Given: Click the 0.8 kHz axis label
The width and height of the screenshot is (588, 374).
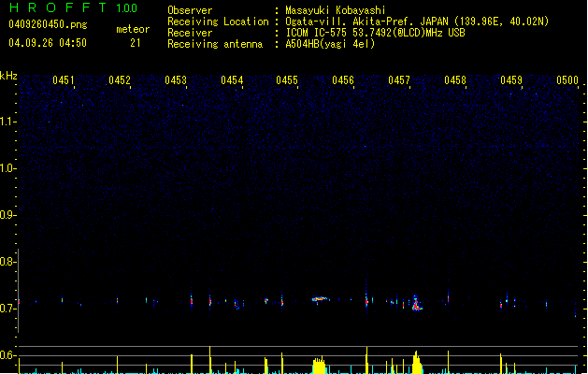Looking at the screenshot, I should coord(7,262).
